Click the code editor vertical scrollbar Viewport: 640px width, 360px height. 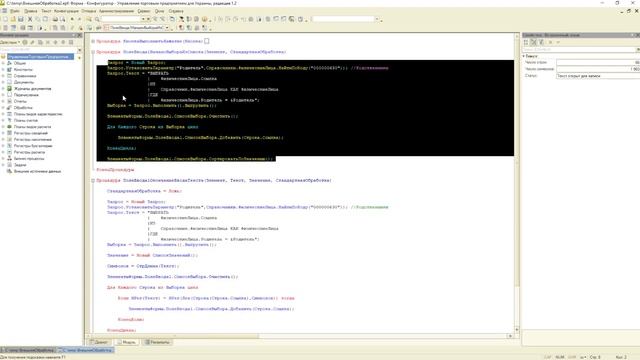517,184
